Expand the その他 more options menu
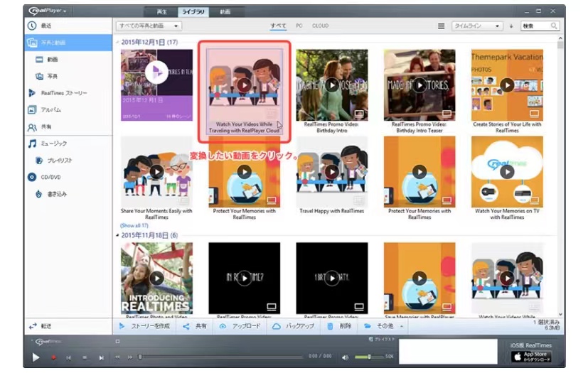588x373 pixels. [384, 326]
